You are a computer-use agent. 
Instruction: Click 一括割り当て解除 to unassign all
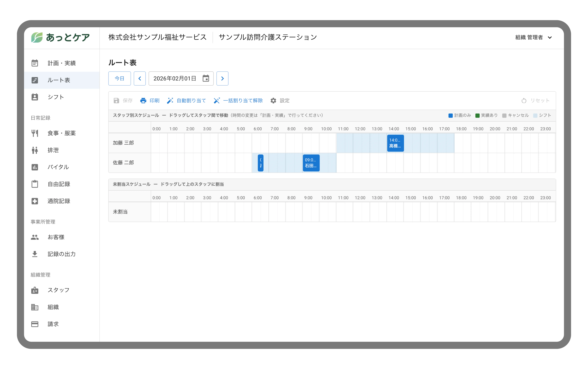[238, 101]
